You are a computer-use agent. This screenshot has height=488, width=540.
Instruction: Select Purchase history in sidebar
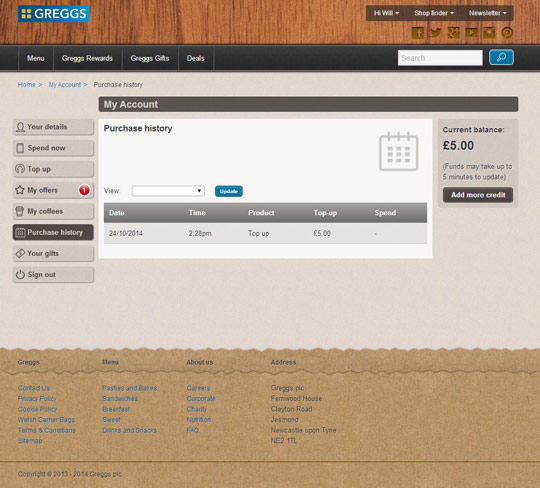coord(53,232)
